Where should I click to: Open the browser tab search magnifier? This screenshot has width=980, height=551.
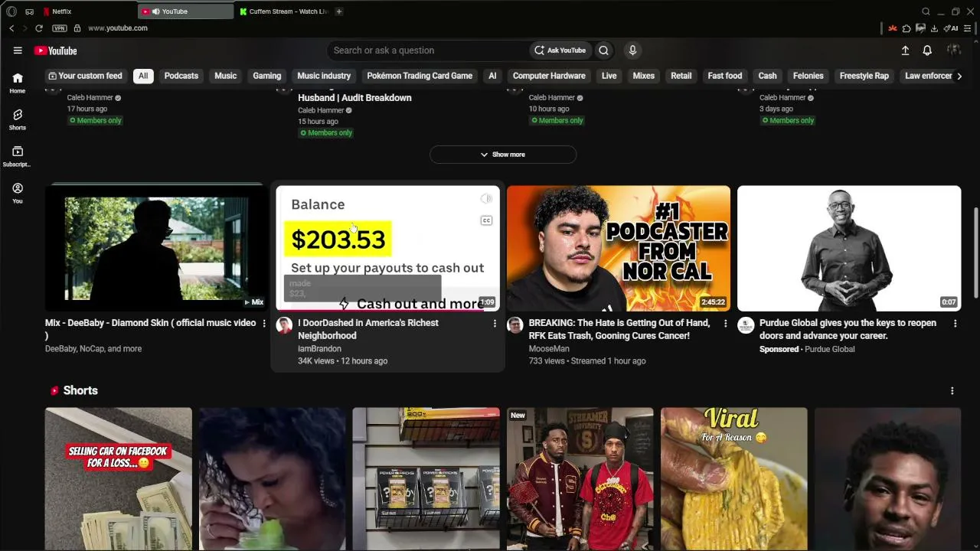pos(926,11)
